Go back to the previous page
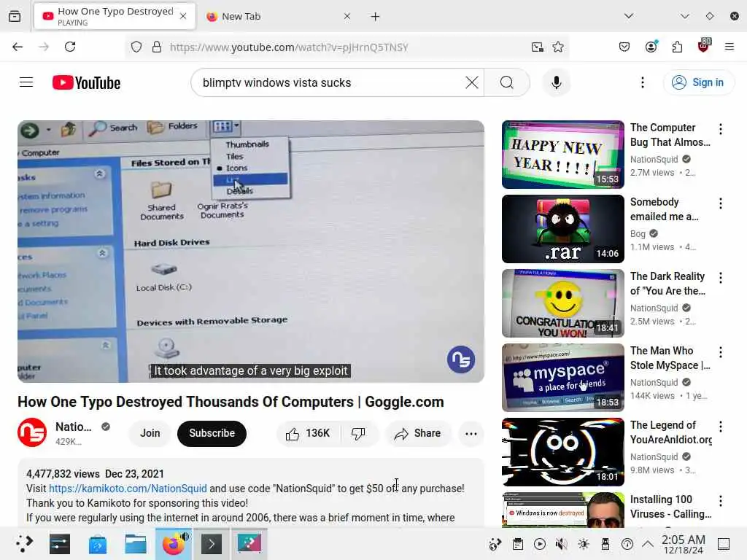The width and height of the screenshot is (747, 560). pos(18,47)
